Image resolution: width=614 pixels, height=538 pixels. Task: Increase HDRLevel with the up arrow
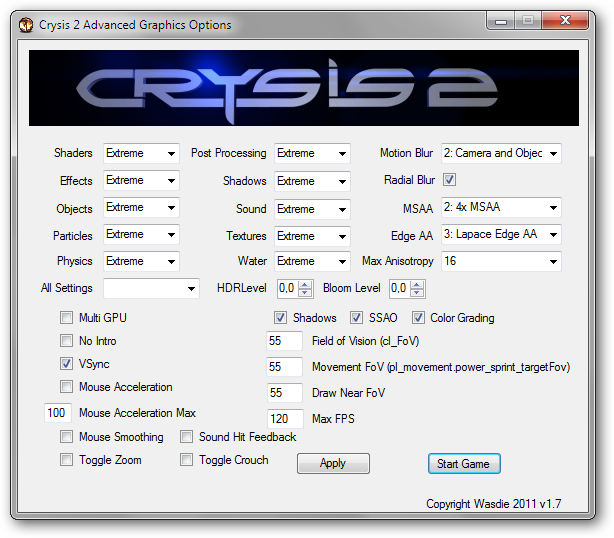pos(305,284)
